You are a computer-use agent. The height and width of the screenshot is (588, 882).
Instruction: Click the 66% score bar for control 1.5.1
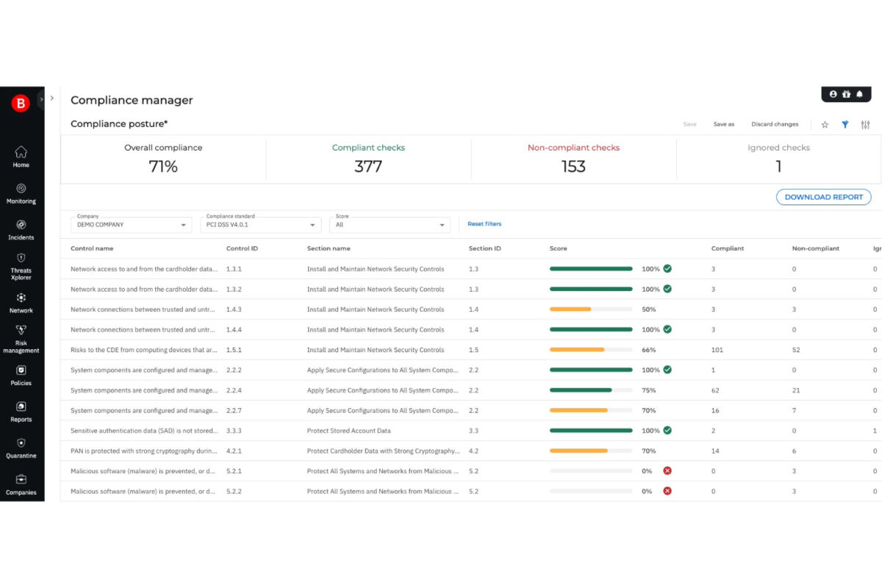click(591, 350)
